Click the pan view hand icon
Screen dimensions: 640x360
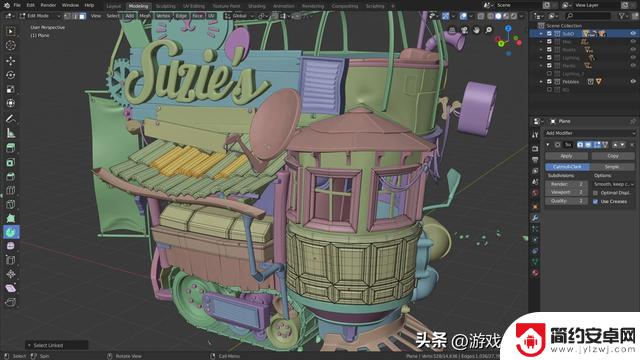476,30
